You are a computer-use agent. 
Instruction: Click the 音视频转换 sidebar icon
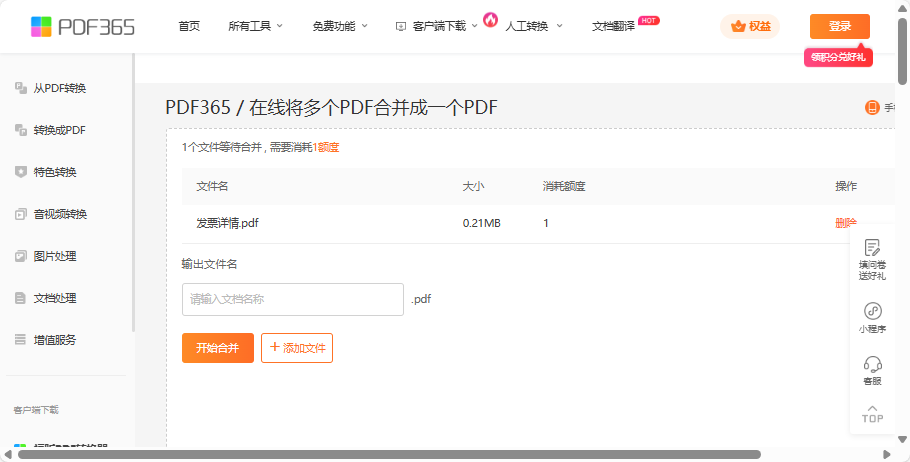point(21,214)
